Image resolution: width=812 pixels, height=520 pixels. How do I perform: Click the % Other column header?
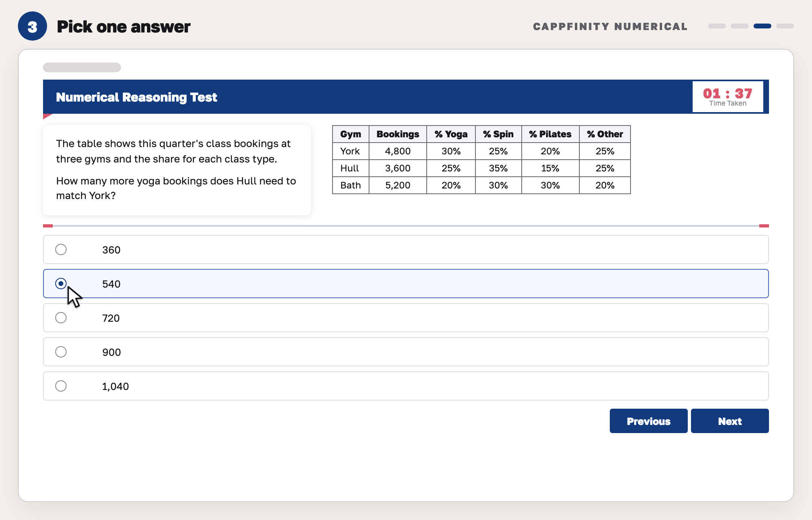[605, 134]
